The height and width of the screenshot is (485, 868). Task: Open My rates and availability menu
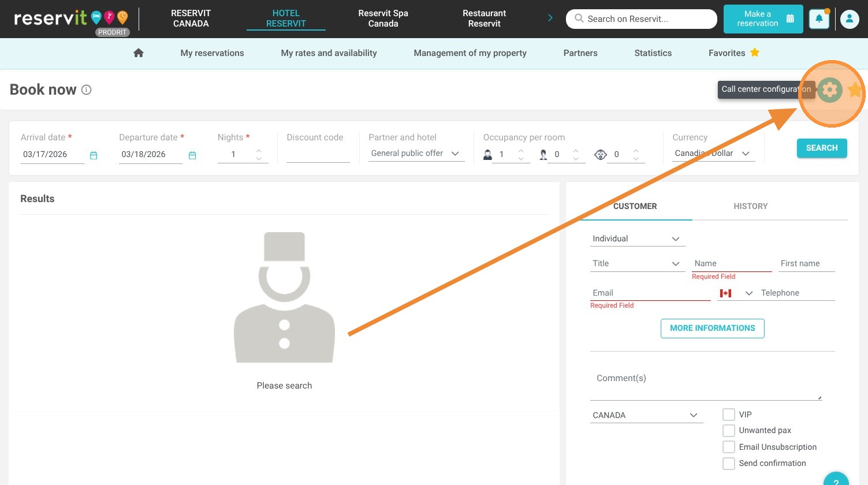tap(329, 53)
